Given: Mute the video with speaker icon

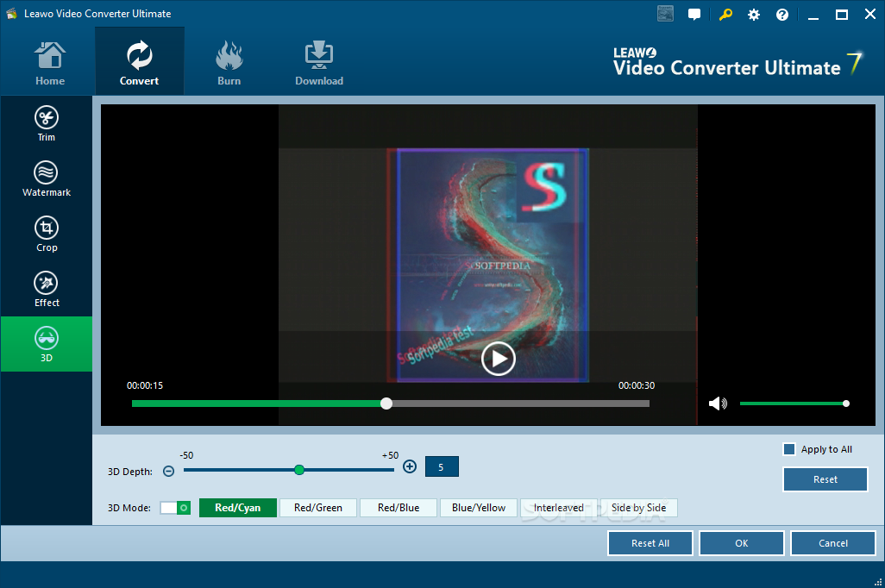Looking at the screenshot, I should [x=718, y=403].
